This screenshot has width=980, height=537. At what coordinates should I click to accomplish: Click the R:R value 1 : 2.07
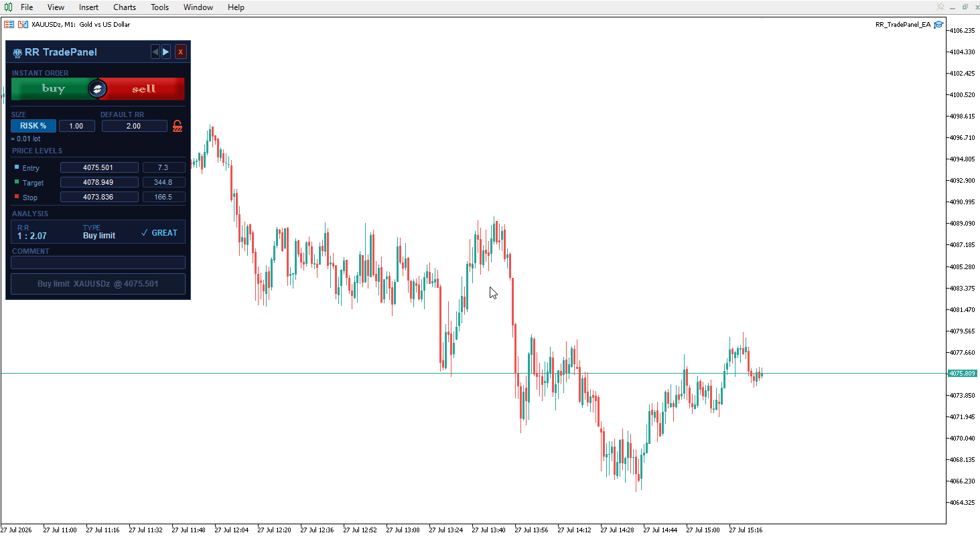click(x=32, y=236)
